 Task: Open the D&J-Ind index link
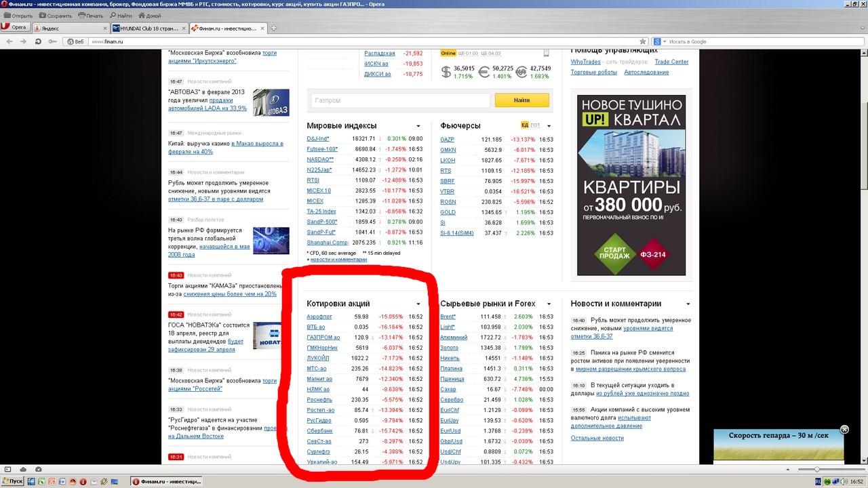[x=318, y=139]
